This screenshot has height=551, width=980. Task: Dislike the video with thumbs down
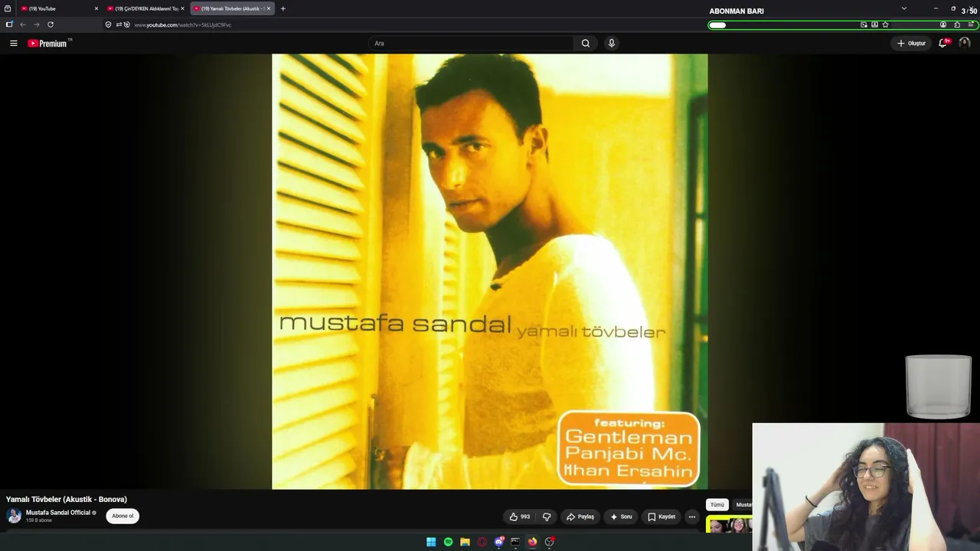coord(547,517)
